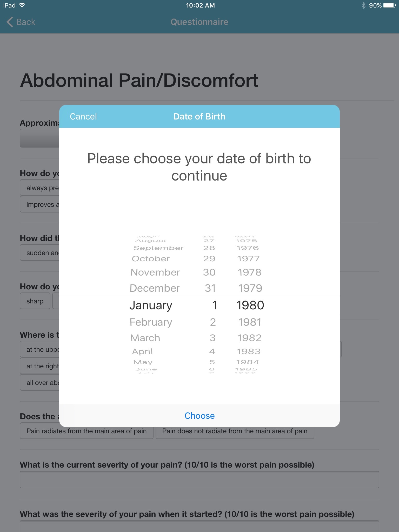Choose day 2 in the day wheel

click(x=213, y=322)
